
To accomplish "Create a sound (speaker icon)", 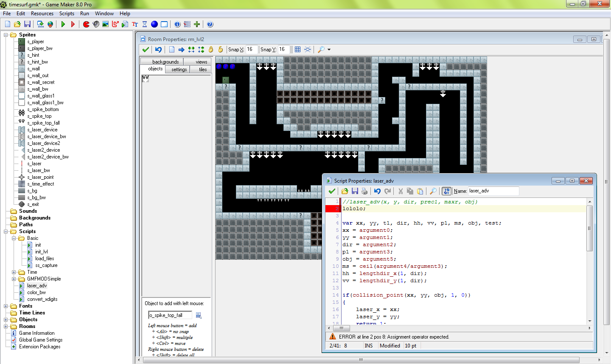I will (96, 24).
